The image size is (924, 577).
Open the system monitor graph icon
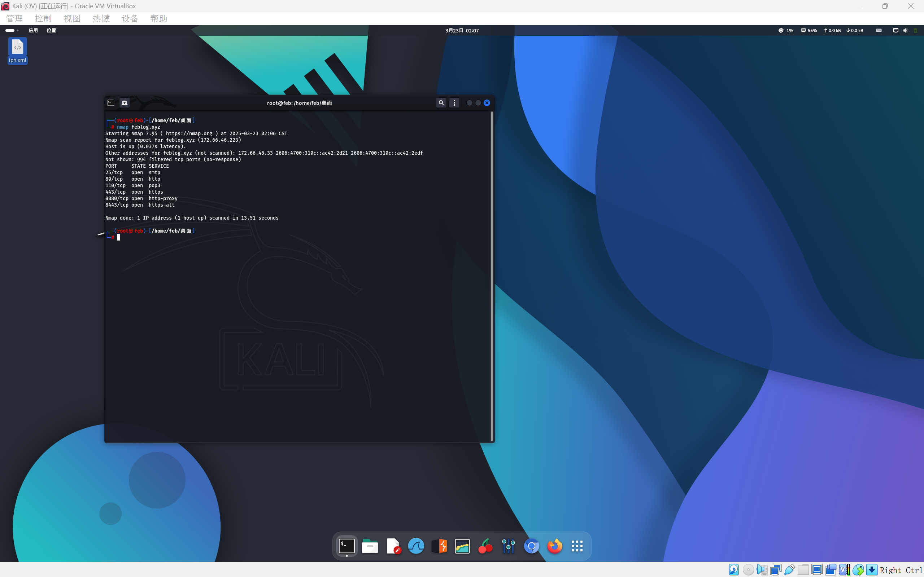click(462, 546)
